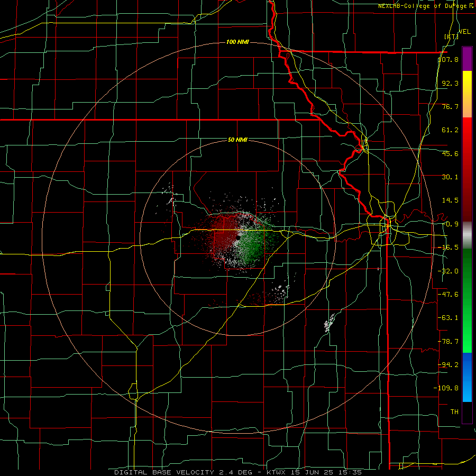Image resolution: width=476 pixels, height=476 pixels.
Task: Select the 45.6 velocity scale value
Action: 450,153
